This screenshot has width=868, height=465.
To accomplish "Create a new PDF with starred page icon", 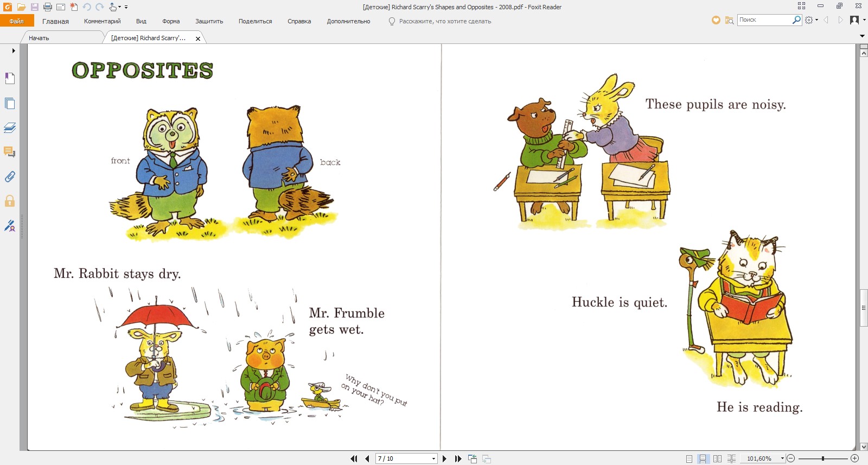I will coord(74,7).
